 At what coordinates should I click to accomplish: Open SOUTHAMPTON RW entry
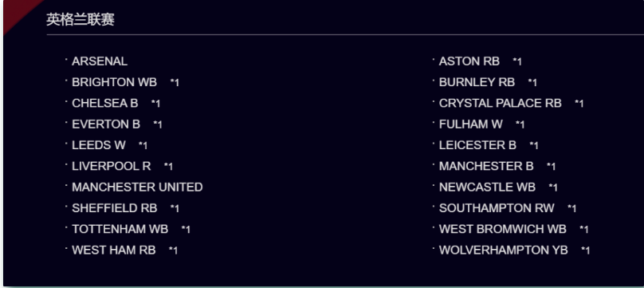point(497,208)
